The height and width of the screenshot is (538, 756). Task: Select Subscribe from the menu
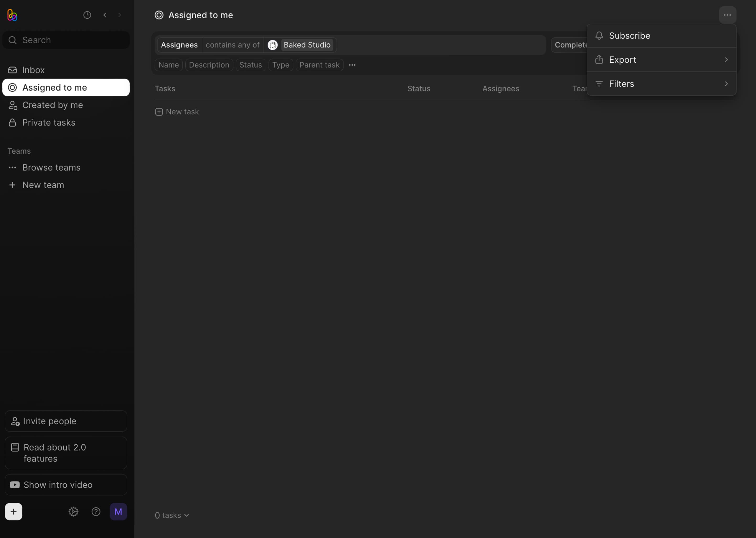(x=661, y=36)
